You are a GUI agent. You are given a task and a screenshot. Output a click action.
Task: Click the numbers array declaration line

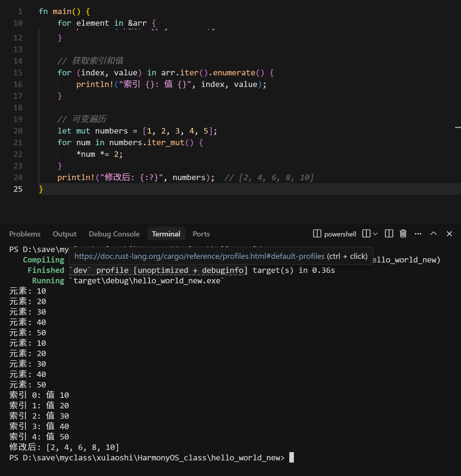click(x=137, y=131)
